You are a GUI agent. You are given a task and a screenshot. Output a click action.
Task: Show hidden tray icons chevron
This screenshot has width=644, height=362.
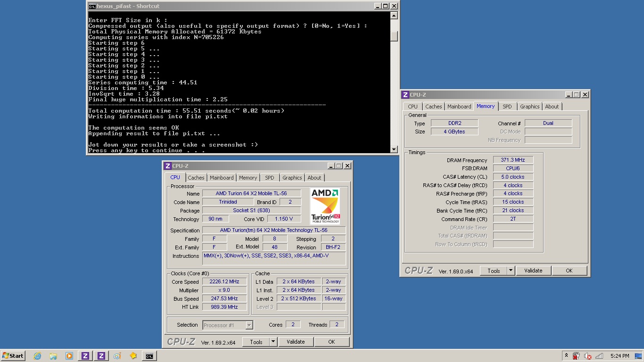(x=566, y=356)
